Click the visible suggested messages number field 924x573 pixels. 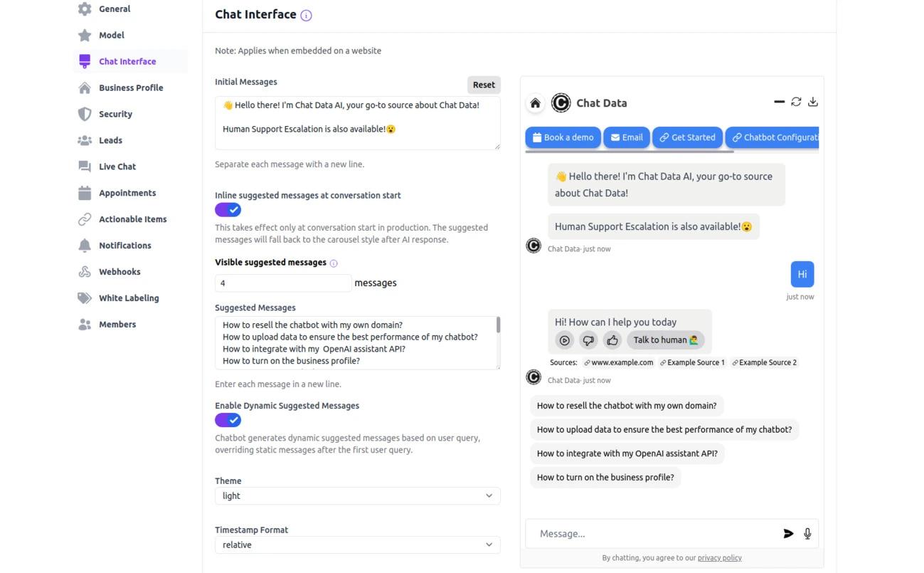283,283
